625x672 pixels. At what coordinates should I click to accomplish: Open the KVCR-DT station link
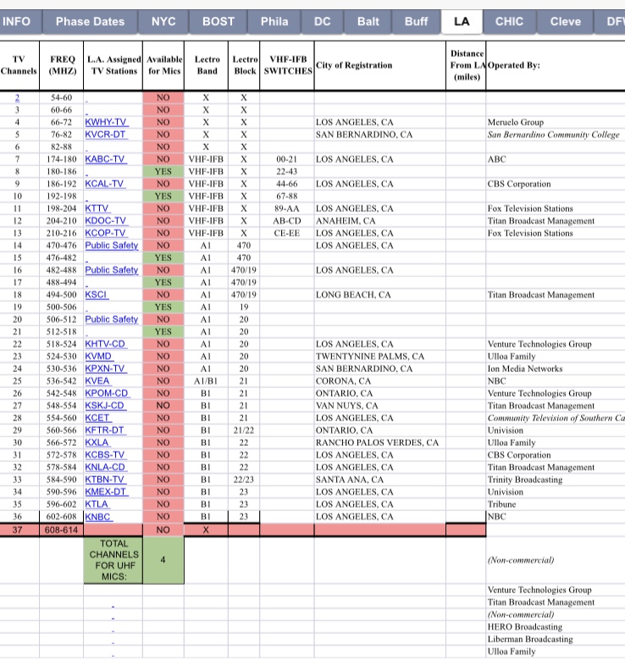click(x=106, y=135)
